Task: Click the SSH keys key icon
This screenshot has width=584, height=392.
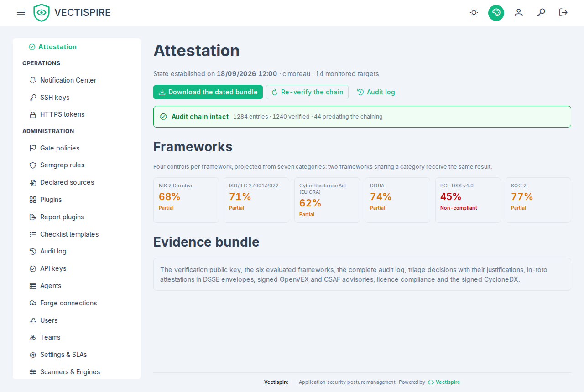Action: pos(33,98)
